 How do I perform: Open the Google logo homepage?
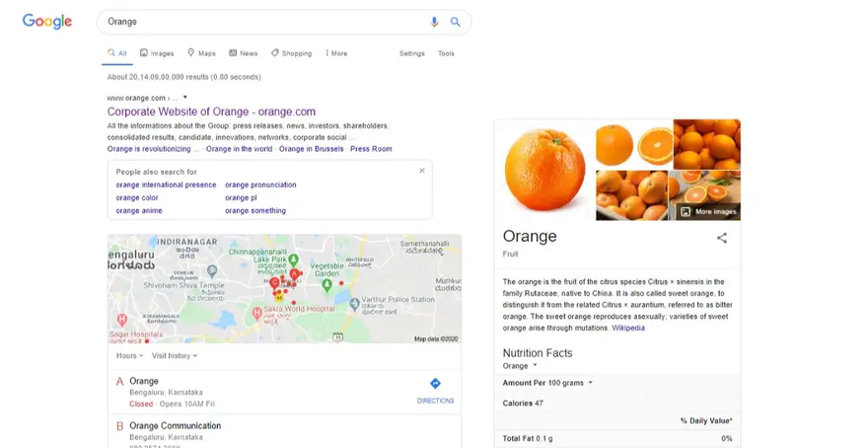[47, 22]
